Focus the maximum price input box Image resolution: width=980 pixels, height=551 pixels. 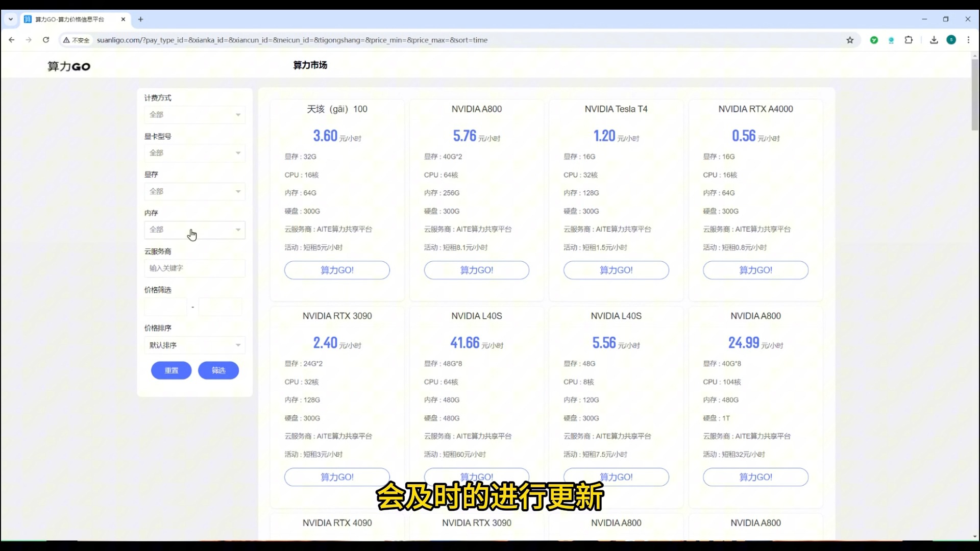[220, 307]
